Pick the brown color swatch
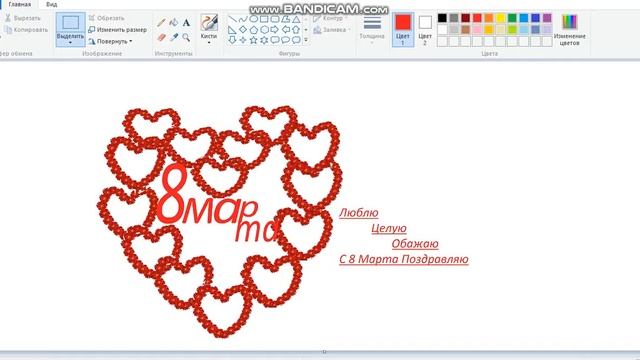The height and width of the screenshot is (360, 640). point(465,29)
